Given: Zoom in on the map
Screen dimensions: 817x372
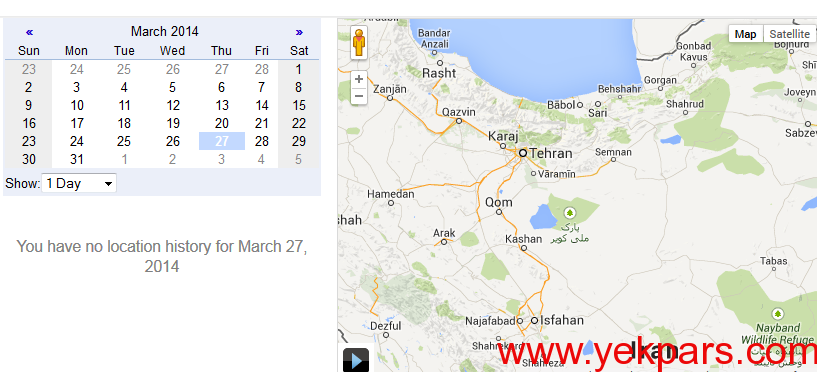Looking at the screenshot, I should click(359, 80).
